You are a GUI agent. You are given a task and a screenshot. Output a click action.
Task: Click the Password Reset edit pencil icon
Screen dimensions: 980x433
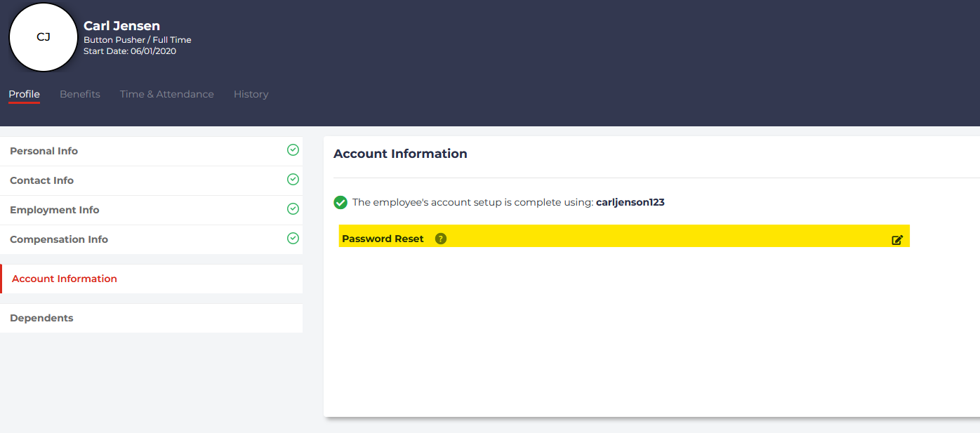[x=897, y=239]
